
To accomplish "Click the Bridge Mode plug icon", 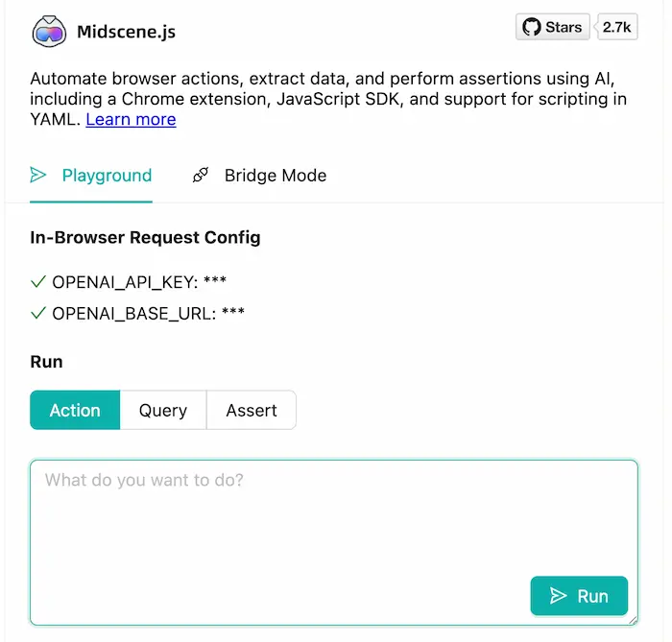I will pos(201,175).
